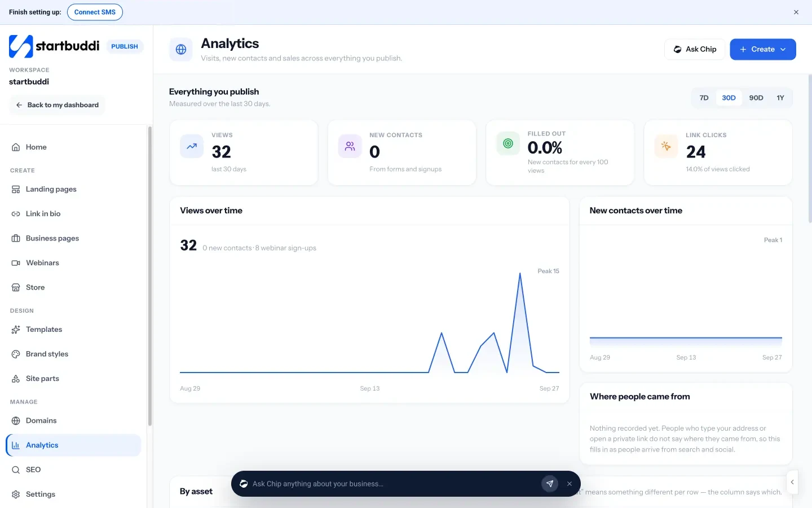Click the Peak 15 chart label
Viewport: 812px width, 508px height.
tap(548, 271)
